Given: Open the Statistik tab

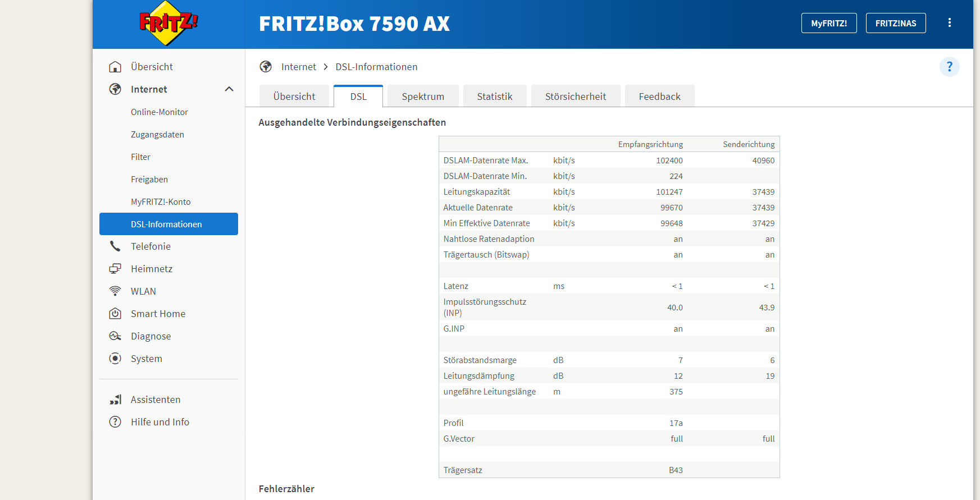Looking at the screenshot, I should 495,96.
